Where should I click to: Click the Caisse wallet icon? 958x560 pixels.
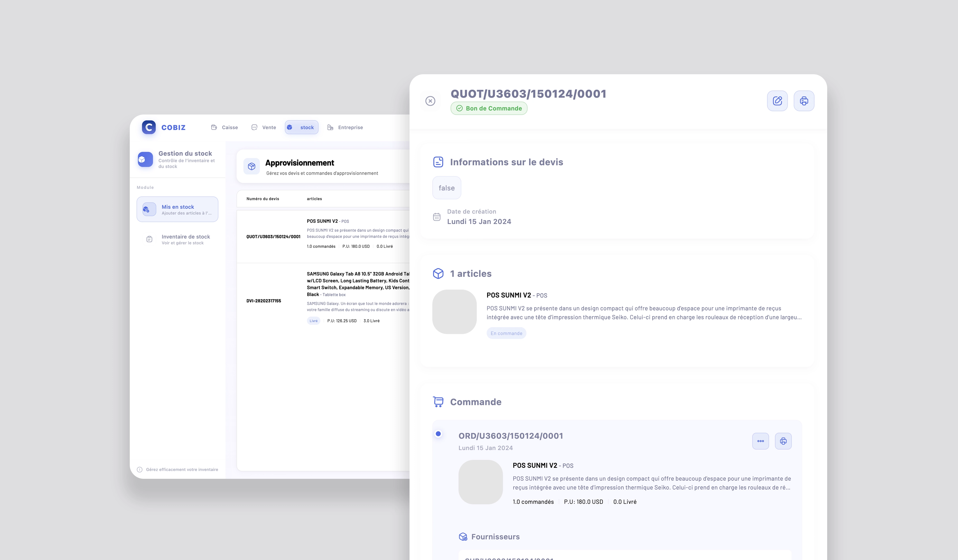214,127
